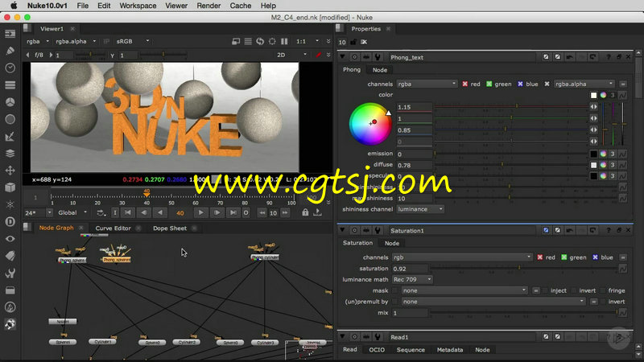Select the Phong_sphere node in graph
Viewport: 644px width, 362px height.
[72, 260]
